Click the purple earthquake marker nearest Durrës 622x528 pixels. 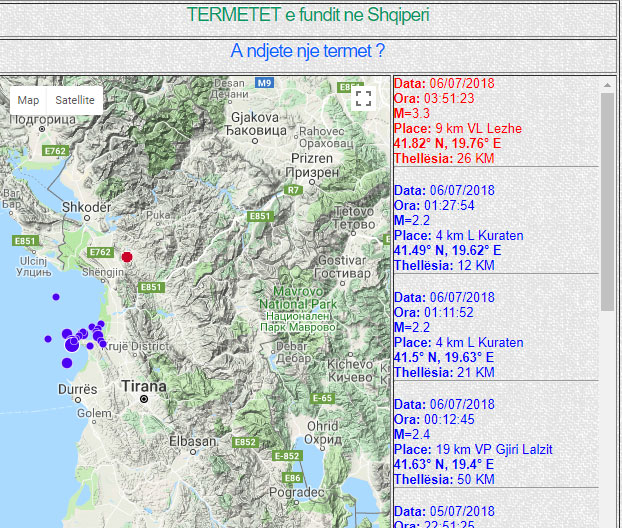pyautogui.click(x=67, y=363)
